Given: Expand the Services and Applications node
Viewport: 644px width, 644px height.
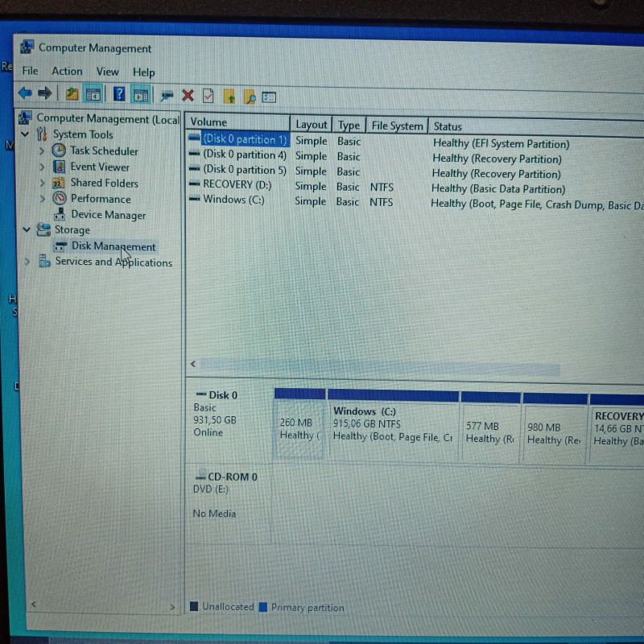Looking at the screenshot, I should 27,262.
